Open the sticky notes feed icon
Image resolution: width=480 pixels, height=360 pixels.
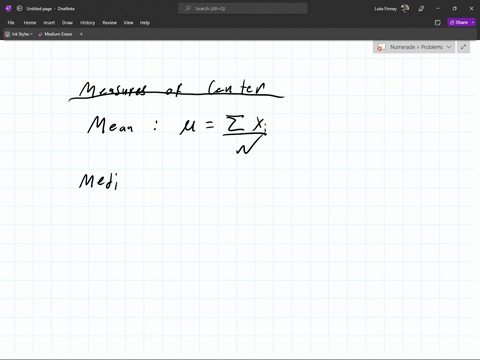coord(438,23)
